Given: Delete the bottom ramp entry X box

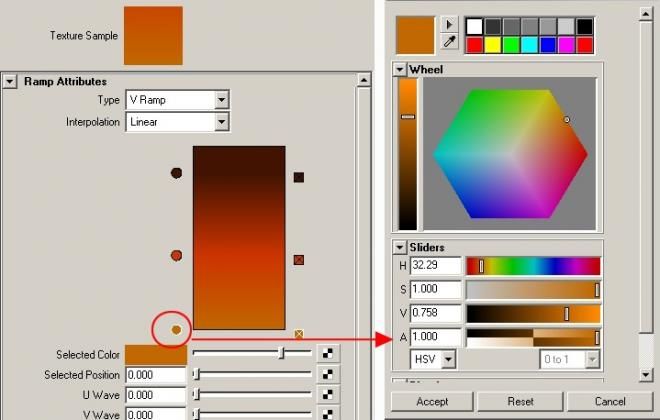Looking at the screenshot, I should pos(299,334).
